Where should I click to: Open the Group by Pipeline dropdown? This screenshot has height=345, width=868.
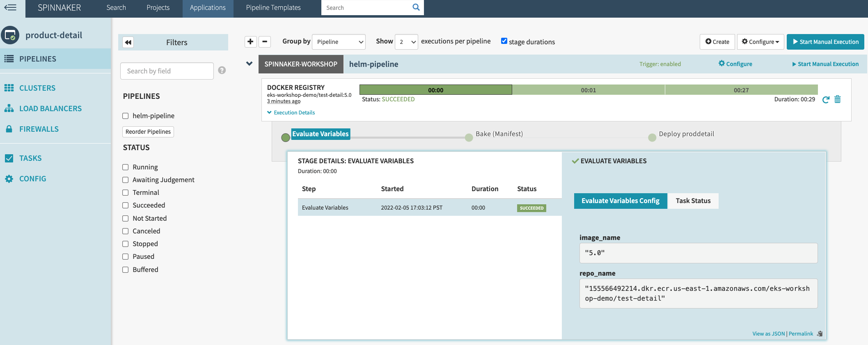click(339, 42)
